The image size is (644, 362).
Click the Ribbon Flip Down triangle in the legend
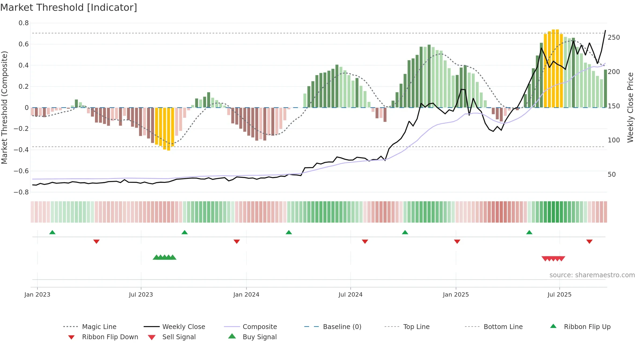(x=71, y=337)
